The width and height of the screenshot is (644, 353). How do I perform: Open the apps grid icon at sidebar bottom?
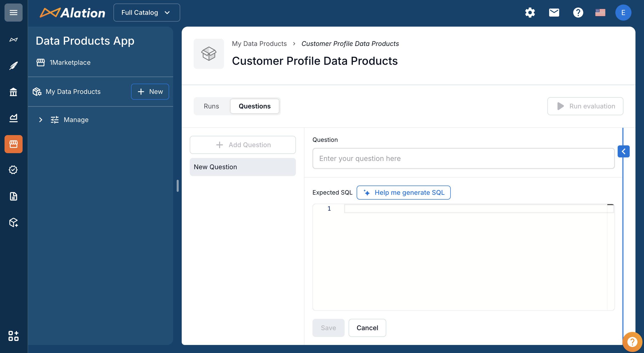click(x=13, y=336)
